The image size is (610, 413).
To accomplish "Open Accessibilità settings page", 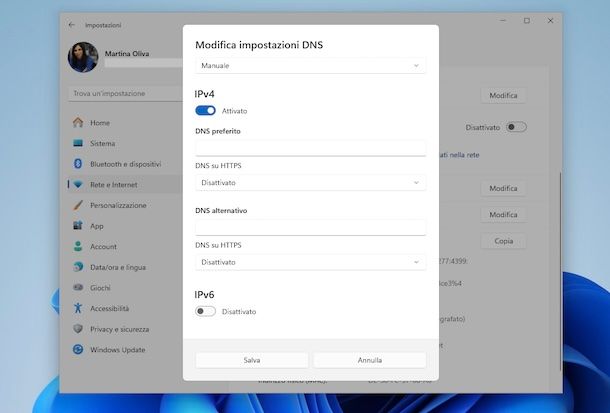I will coord(124,308).
